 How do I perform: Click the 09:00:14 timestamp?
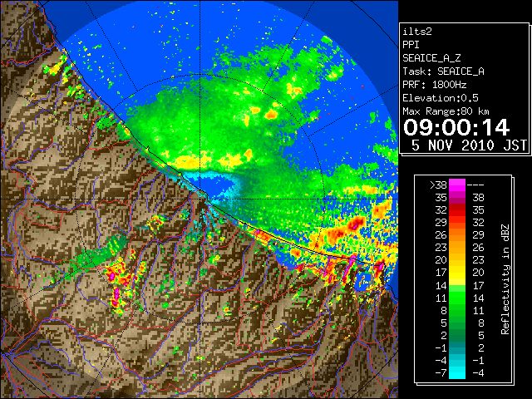[x=456, y=127]
